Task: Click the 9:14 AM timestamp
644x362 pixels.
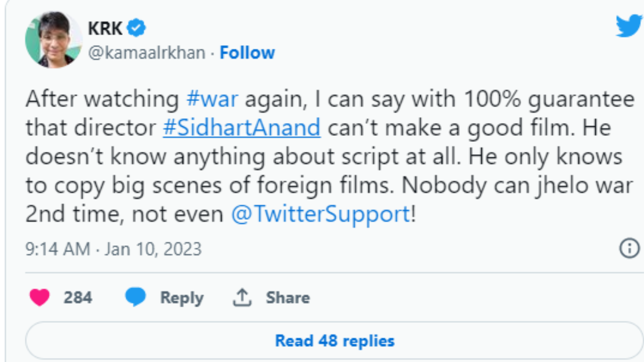Action: point(57,249)
